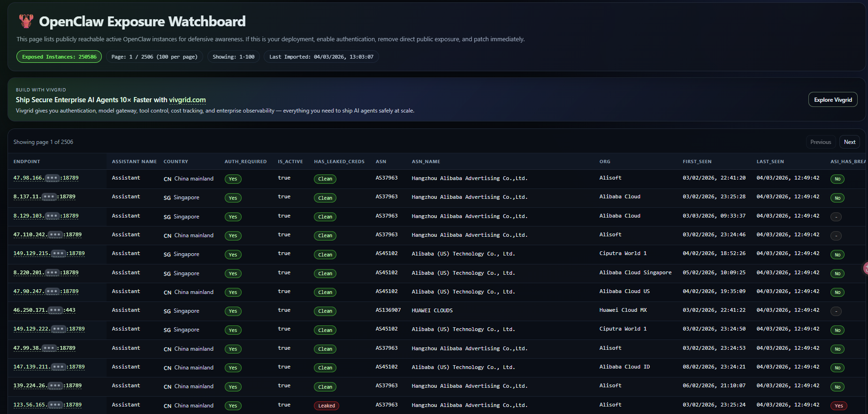Click the COUNTRY column header
Viewport: 868px width, 414px height.
pyautogui.click(x=176, y=162)
